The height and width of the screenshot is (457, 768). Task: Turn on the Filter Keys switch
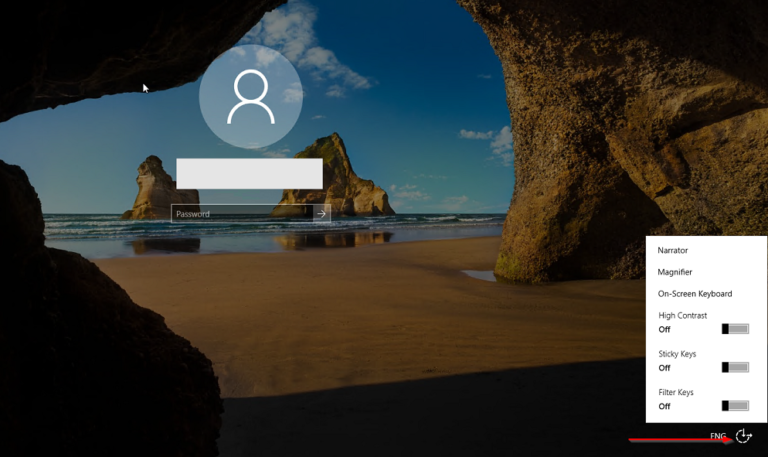click(735, 405)
